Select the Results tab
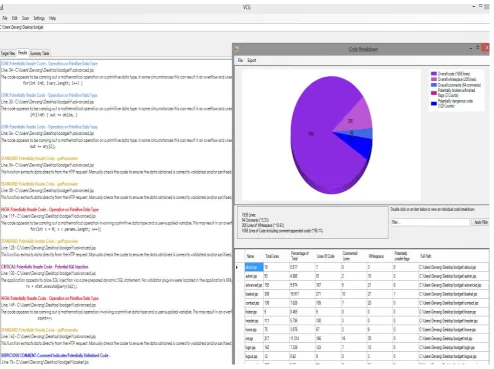The image size is (494, 369). click(23, 53)
